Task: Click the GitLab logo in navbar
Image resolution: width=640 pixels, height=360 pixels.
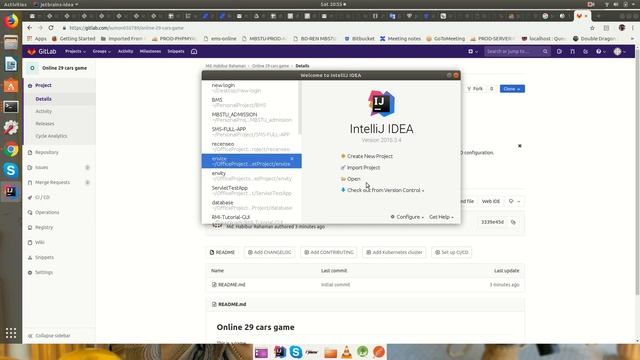Action: tap(42, 51)
